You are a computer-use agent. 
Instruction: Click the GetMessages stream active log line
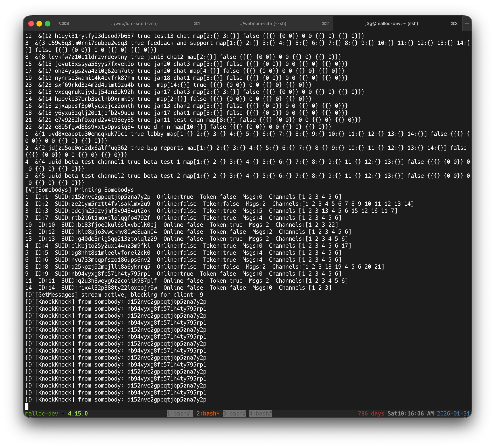pyautogui.click(x=114, y=295)
